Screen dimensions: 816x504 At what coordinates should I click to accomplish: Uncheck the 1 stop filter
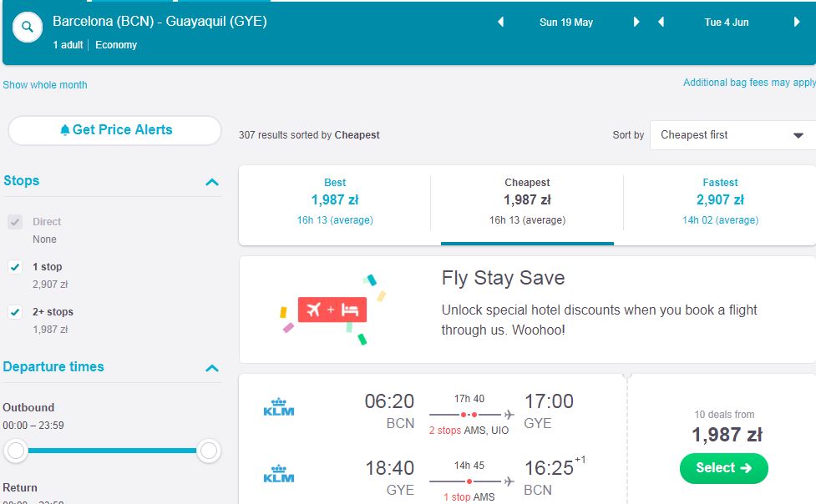[15, 267]
